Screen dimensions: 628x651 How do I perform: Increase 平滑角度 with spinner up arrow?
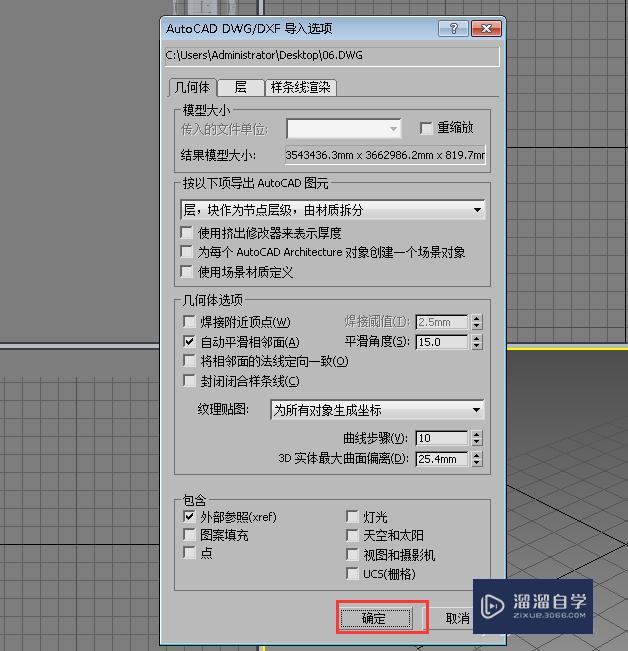[477, 338]
